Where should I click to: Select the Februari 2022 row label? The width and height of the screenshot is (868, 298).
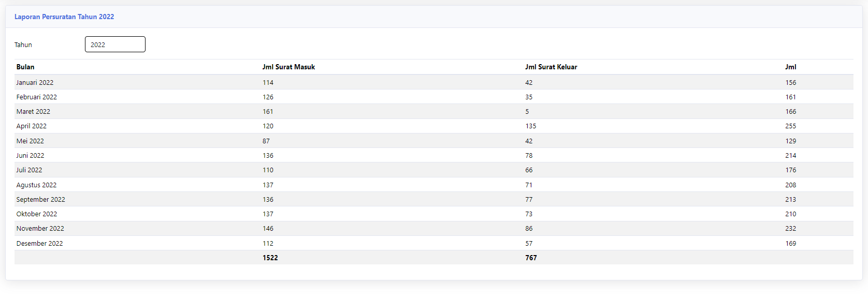click(x=37, y=97)
